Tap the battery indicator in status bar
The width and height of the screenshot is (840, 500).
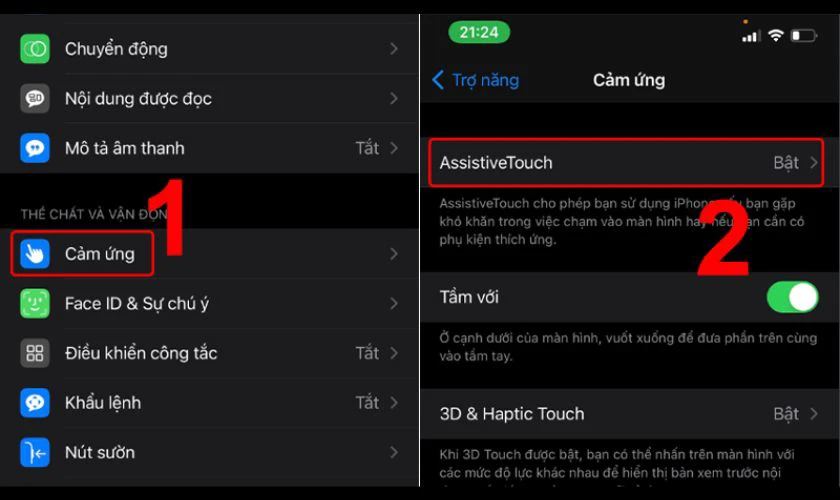[x=804, y=36]
